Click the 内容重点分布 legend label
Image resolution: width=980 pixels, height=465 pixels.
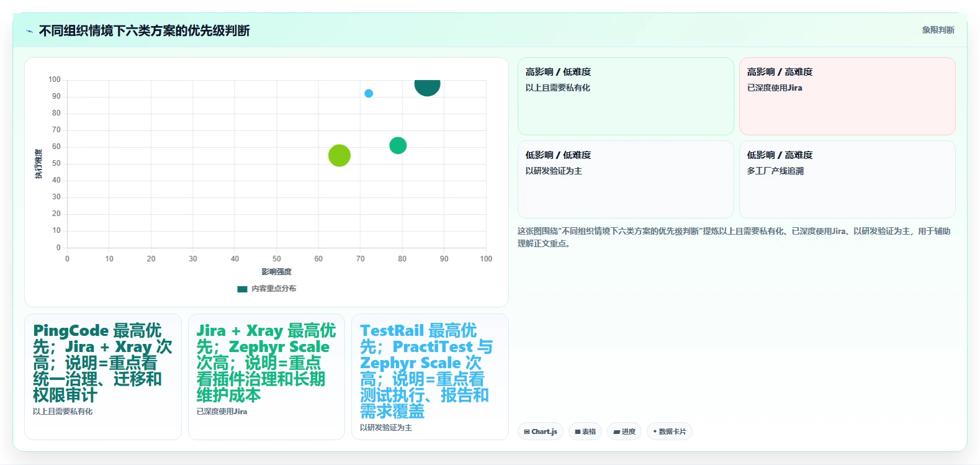[x=274, y=289]
